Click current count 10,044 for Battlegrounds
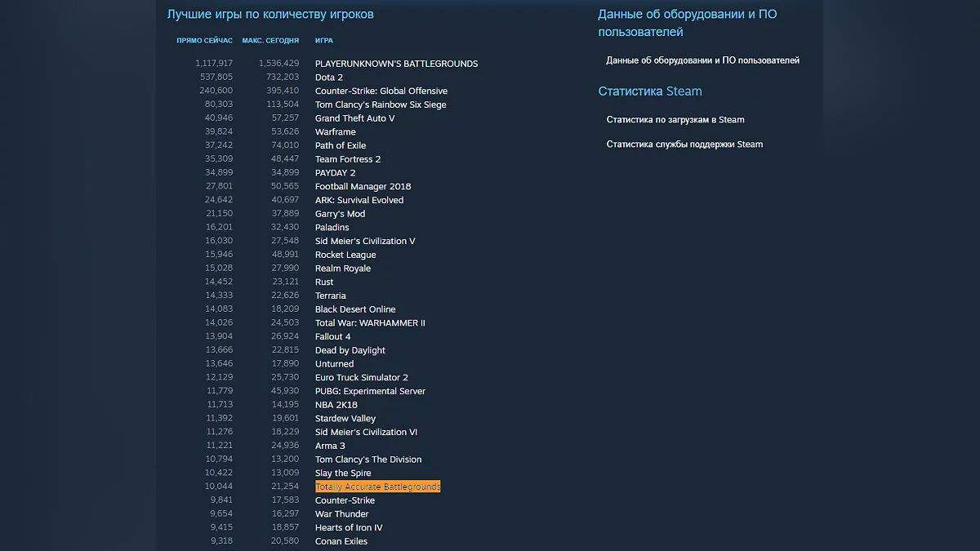The image size is (980, 551). pos(219,487)
